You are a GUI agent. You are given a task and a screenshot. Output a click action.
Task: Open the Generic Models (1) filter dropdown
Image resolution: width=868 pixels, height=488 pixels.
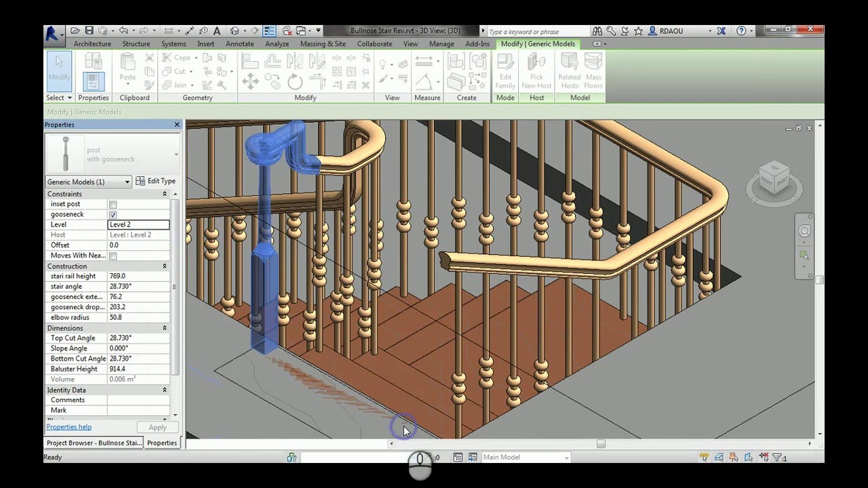(88, 182)
